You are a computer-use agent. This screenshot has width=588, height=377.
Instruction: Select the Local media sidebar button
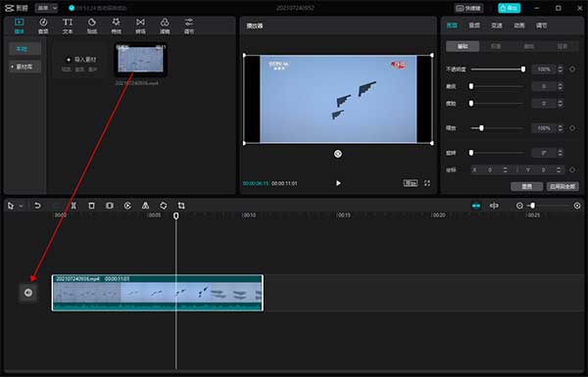(x=24, y=49)
